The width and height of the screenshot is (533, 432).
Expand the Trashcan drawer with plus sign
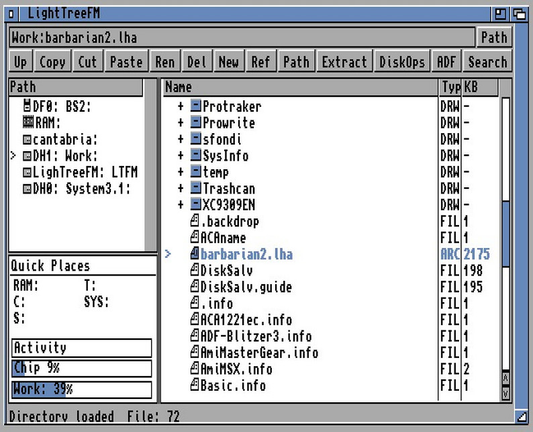pyautogui.click(x=180, y=188)
